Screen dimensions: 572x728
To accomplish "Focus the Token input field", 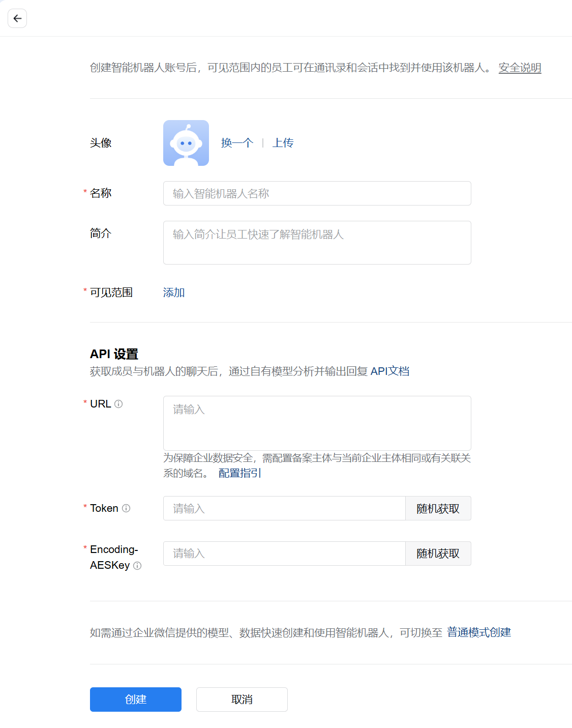I will (284, 508).
